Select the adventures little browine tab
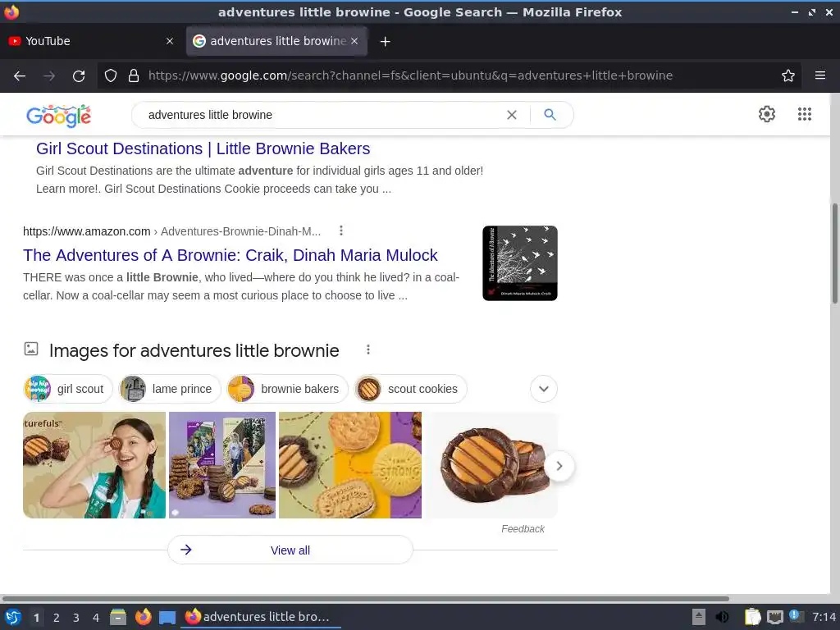The width and height of the screenshot is (840, 630). click(x=276, y=41)
